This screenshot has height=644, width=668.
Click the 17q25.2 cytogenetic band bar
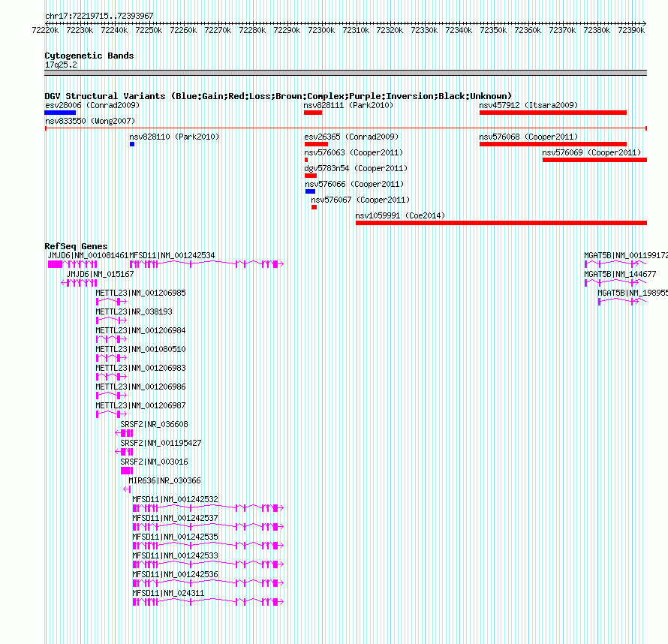coord(345,73)
